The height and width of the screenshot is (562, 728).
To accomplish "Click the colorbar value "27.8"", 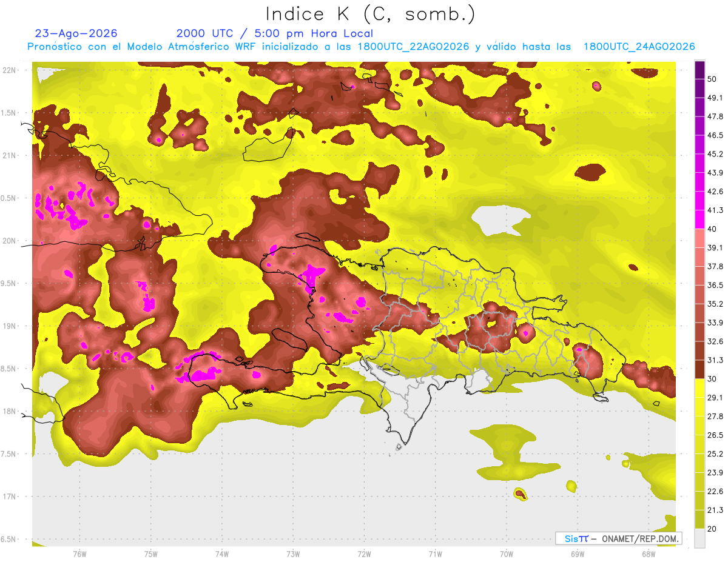I will click(715, 416).
